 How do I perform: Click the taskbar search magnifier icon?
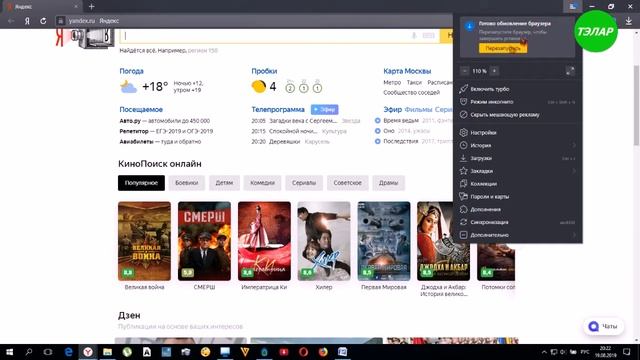(x=29, y=352)
